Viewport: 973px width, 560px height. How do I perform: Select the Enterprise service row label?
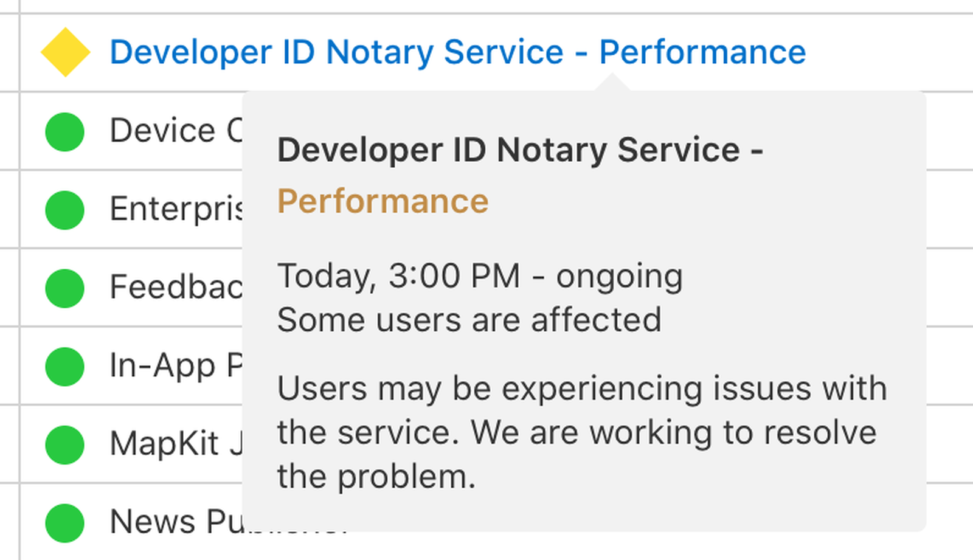[175, 210]
